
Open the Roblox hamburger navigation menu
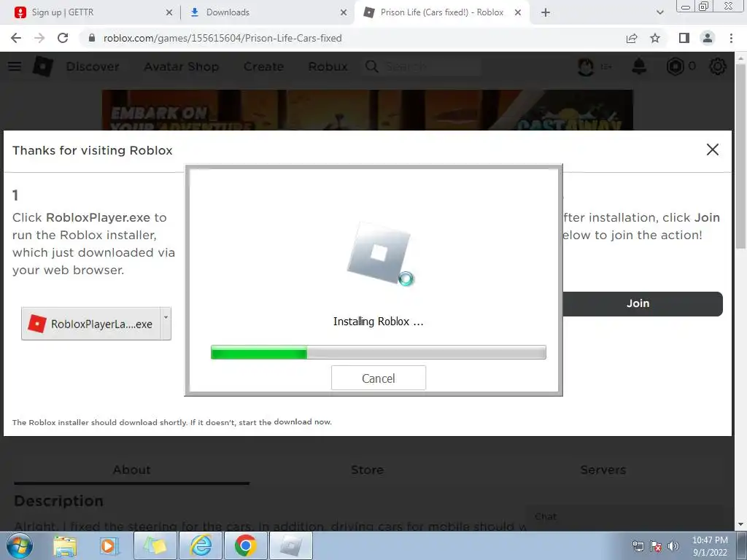15,66
